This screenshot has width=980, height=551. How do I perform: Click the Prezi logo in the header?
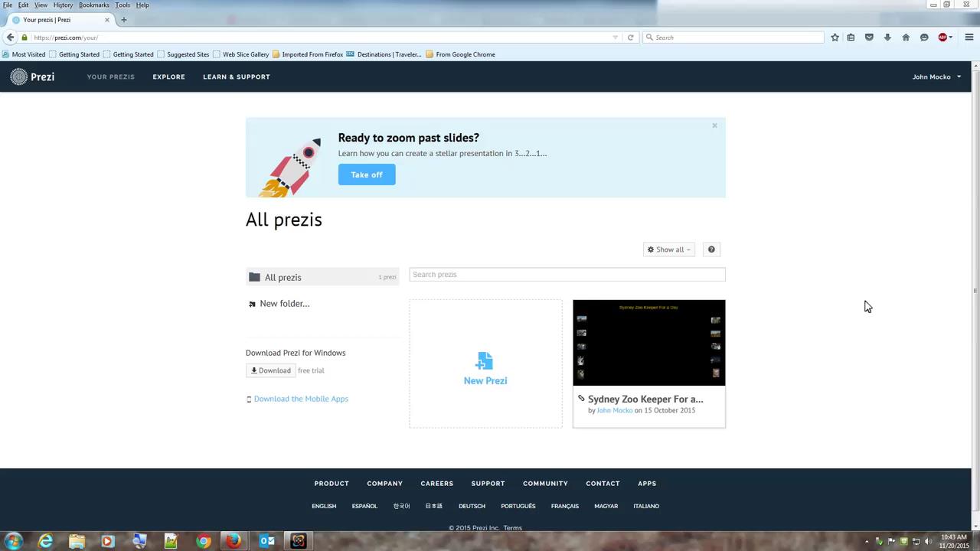[x=32, y=77]
